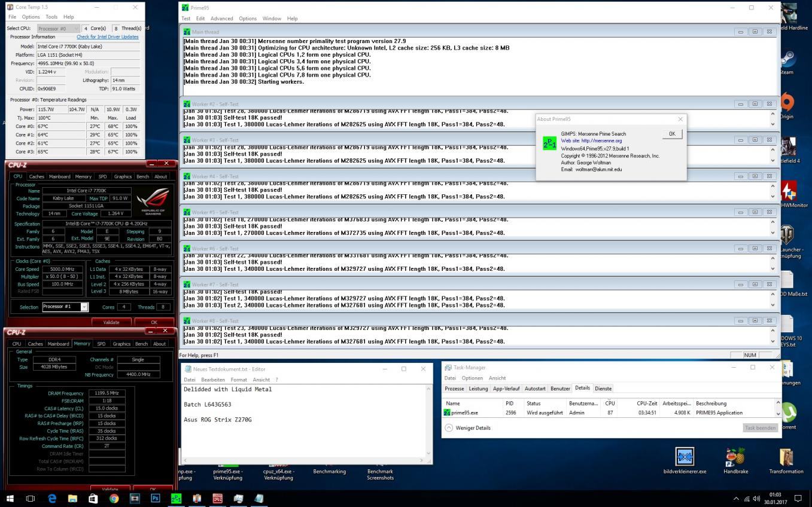
Task: Switch to the Leistung tab in Task-Manager
Action: click(x=478, y=389)
